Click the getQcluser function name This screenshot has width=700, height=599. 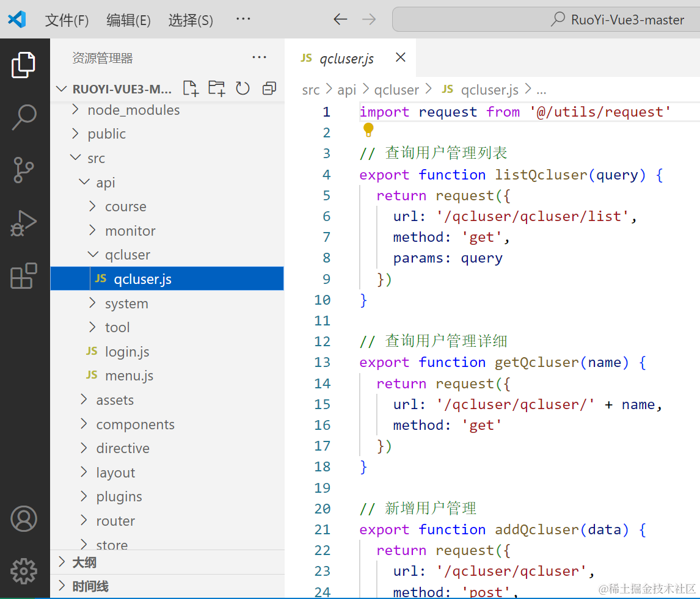click(537, 362)
